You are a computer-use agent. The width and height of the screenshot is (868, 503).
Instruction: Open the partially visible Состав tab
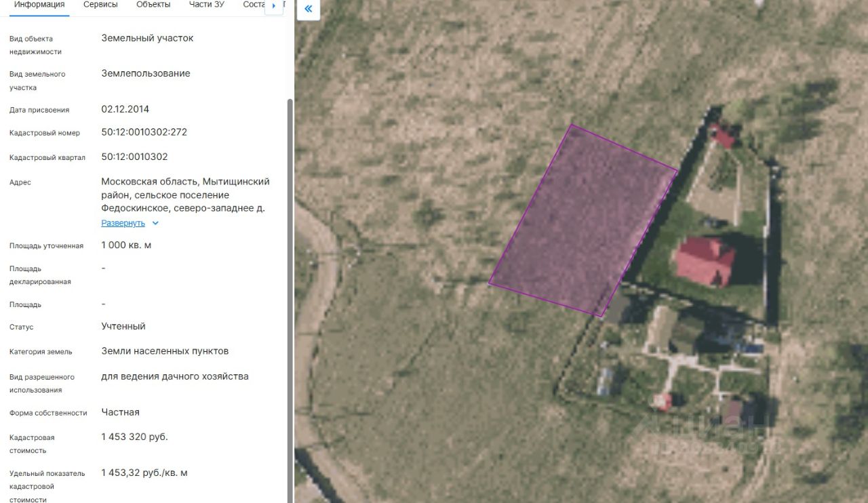coord(254,5)
